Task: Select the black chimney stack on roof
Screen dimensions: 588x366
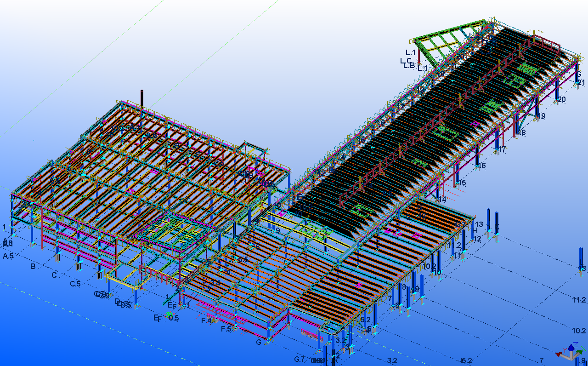Action: (142, 99)
